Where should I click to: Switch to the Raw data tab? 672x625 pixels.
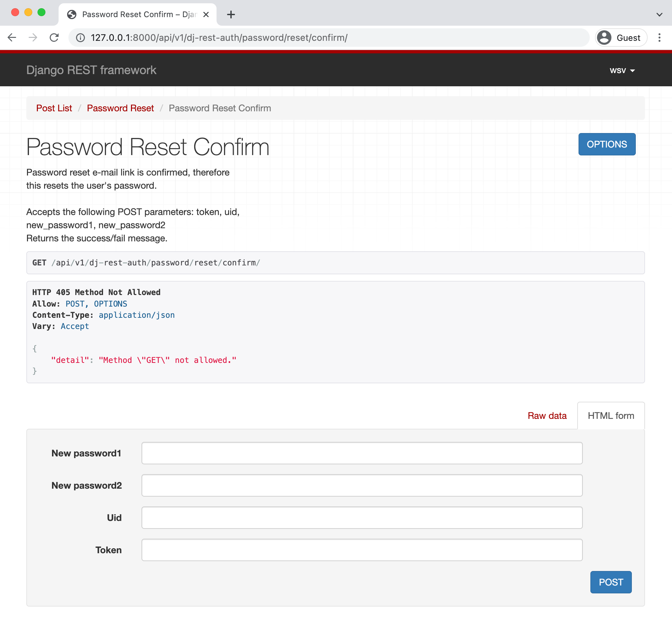point(547,415)
